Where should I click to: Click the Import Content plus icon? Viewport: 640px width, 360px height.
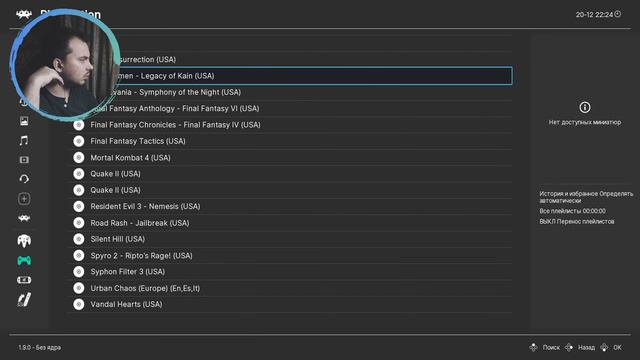(24, 199)
